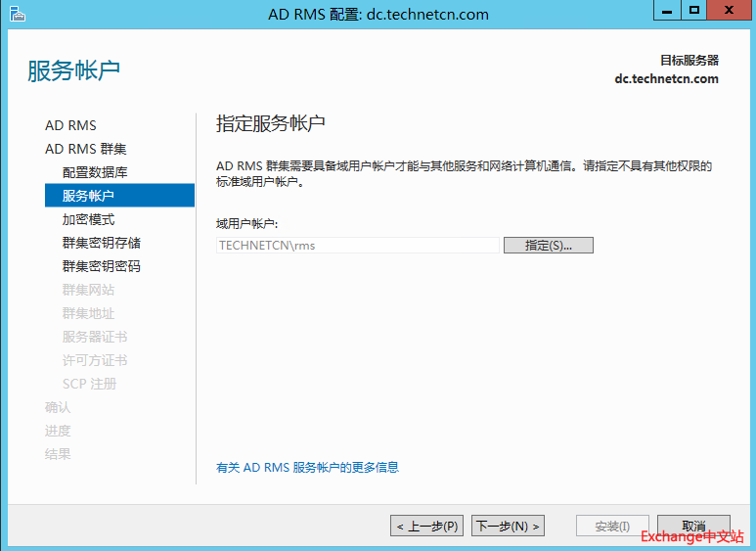Click the 服务器证书 sidebar entry
756x551 pixels.
point(95,337)
